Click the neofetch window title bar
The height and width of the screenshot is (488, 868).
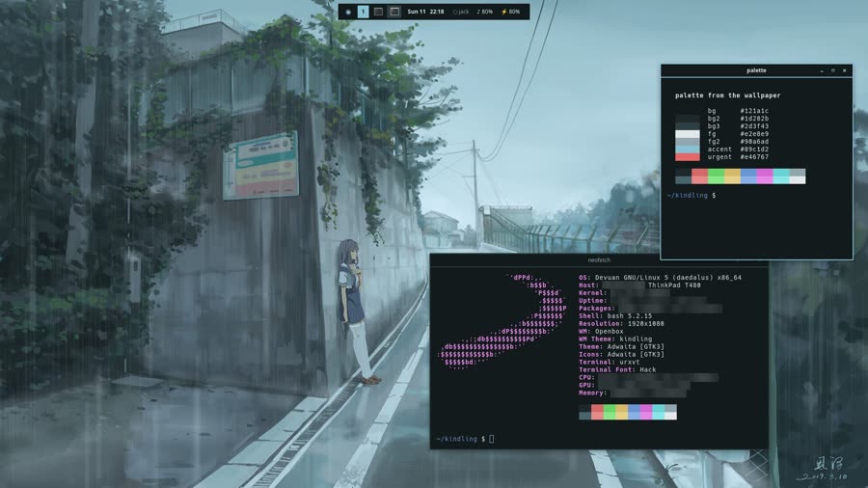[599, 260]
